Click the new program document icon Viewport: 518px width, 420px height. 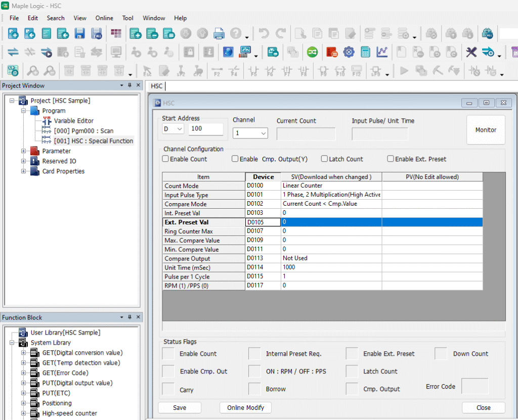46,33
